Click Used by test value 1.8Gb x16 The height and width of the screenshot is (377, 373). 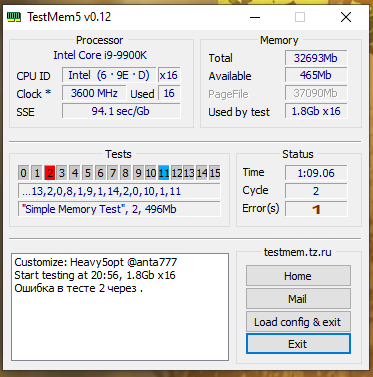point(316,111)
